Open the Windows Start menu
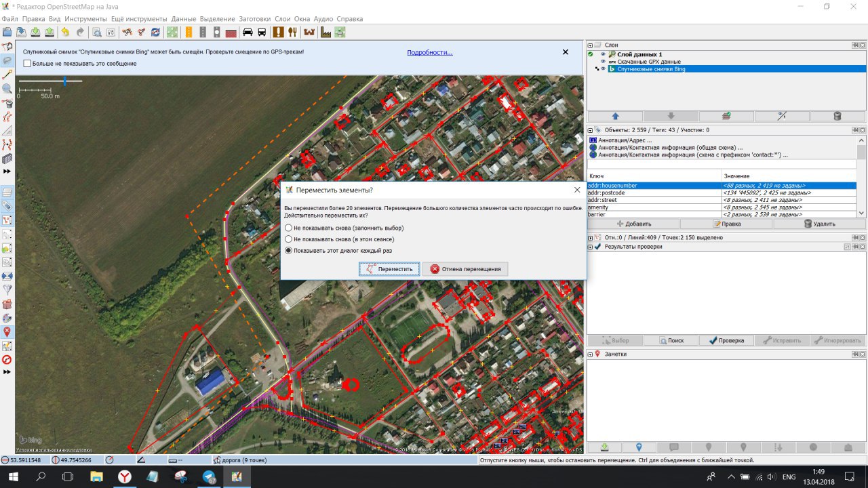This screenshot has height=488, width=868. click(x=14, y=476)
